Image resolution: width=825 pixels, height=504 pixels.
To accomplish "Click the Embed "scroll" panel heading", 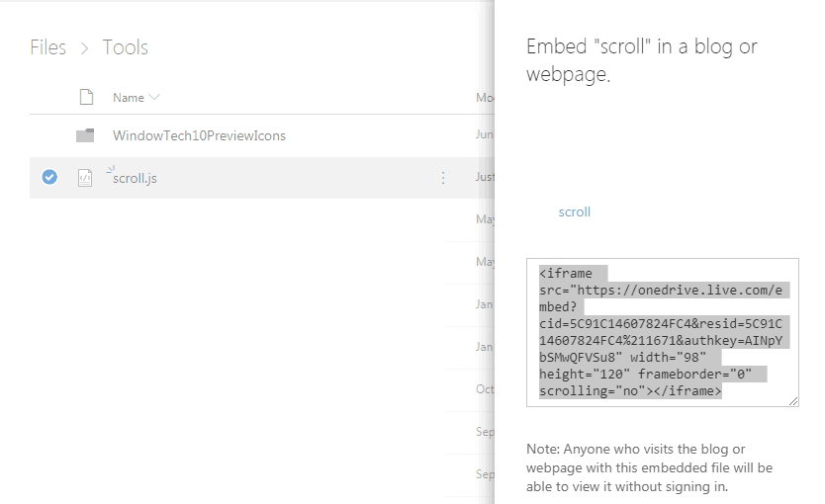I will (641, 60).
